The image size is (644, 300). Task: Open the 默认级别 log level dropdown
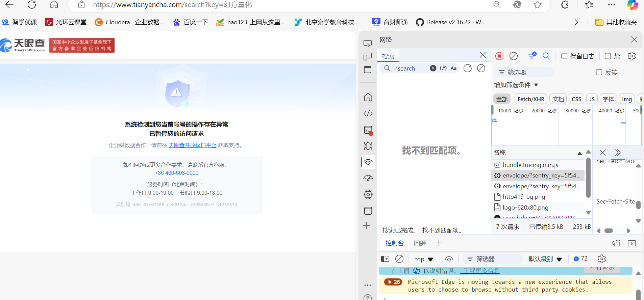point(545,259)
